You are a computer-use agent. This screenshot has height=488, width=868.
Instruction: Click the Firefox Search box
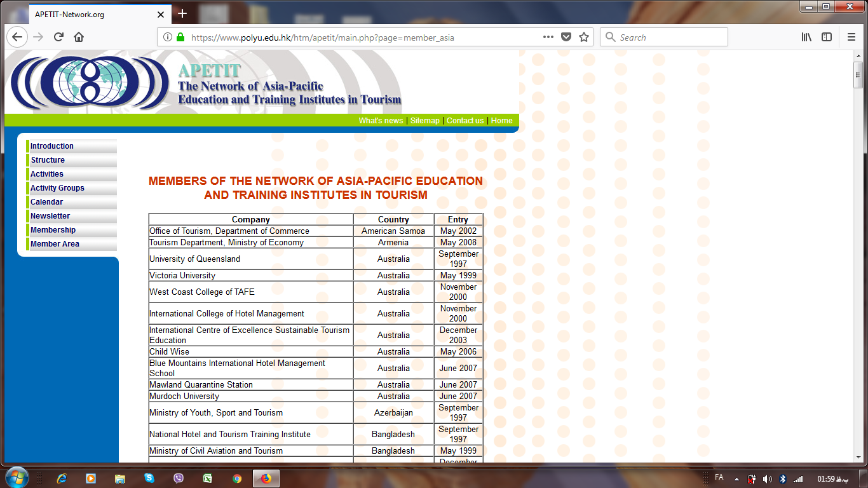pyautogui.click(x=664, y=37)
